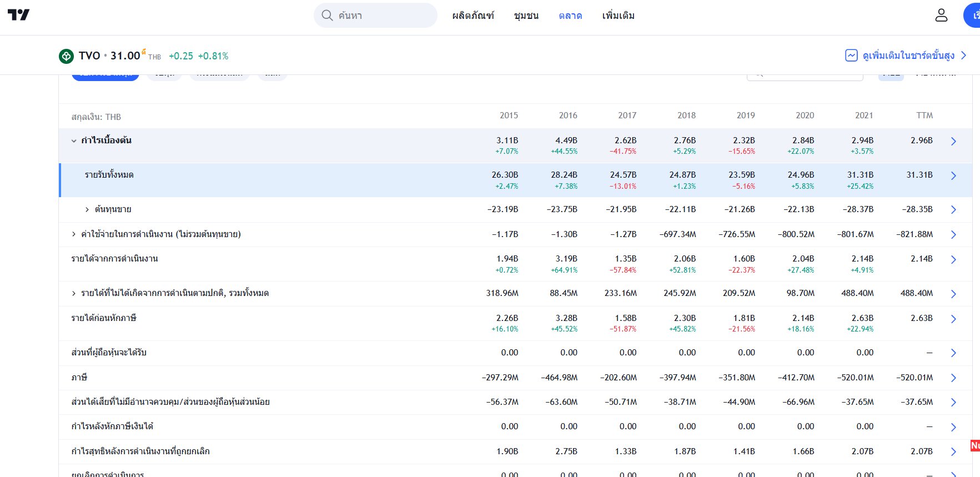Click the -697.34M operating expense value
The image size is (980, 477).
click(x=678, y=234)
